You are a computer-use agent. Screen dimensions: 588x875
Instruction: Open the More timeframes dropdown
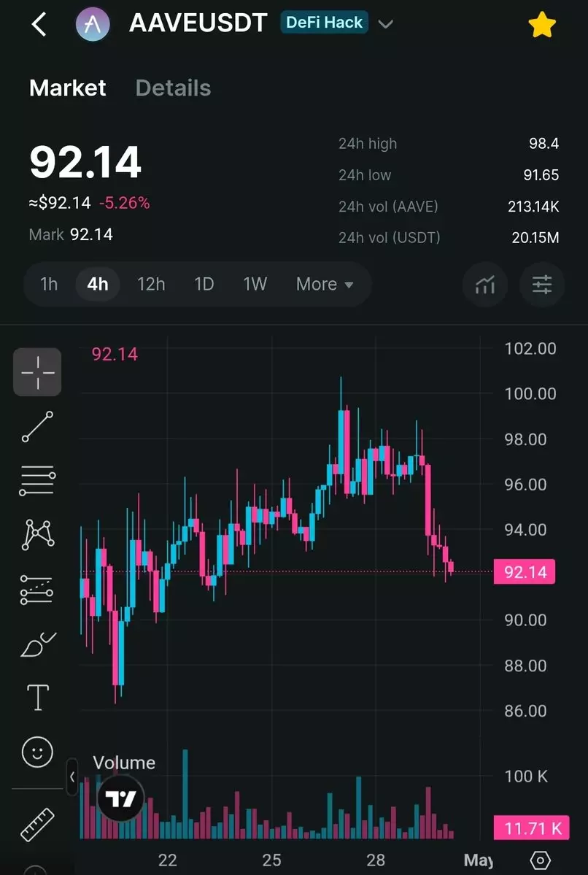coord(325,284)
